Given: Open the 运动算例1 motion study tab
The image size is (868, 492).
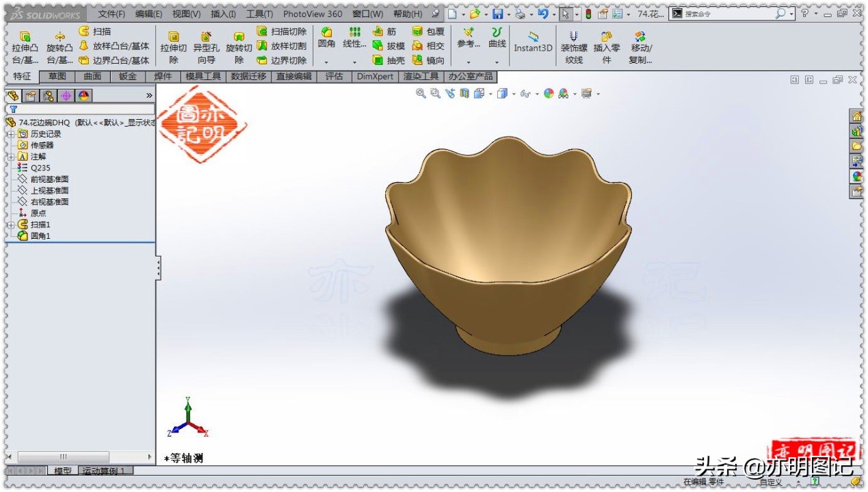Looking at the screenshot, I should click(105, 471).
